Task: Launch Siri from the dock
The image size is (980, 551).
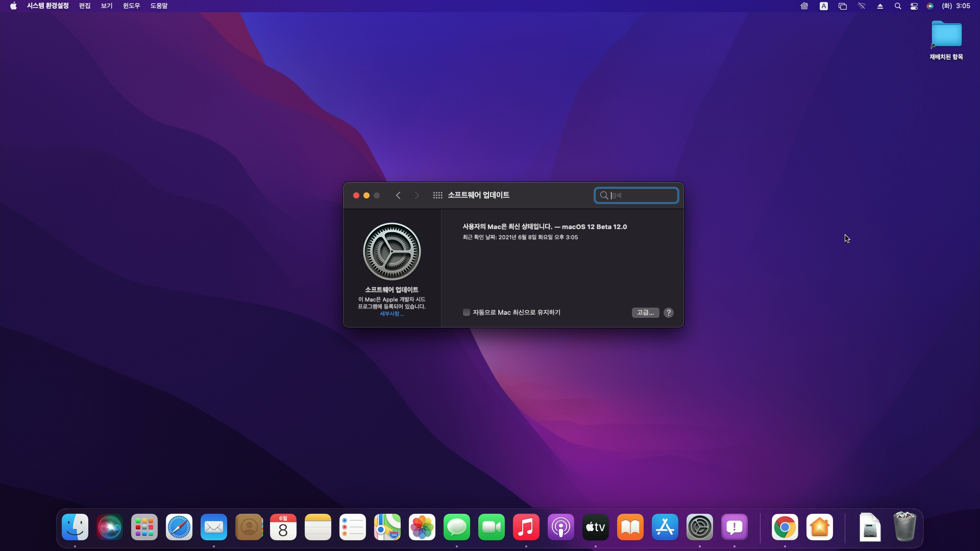Action: pyautogui.click(x=110, y=527)
